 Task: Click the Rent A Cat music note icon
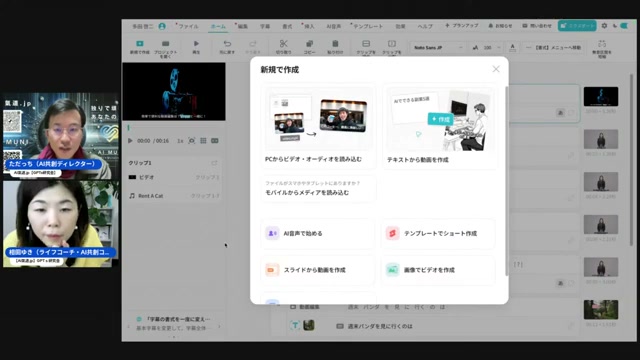coord(132,196)
